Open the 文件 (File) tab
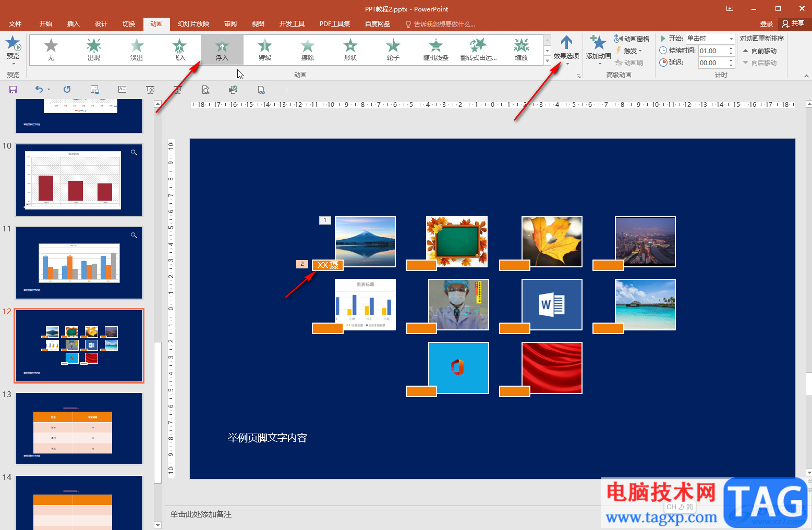812x530 pixels. (x=15, y=24)
